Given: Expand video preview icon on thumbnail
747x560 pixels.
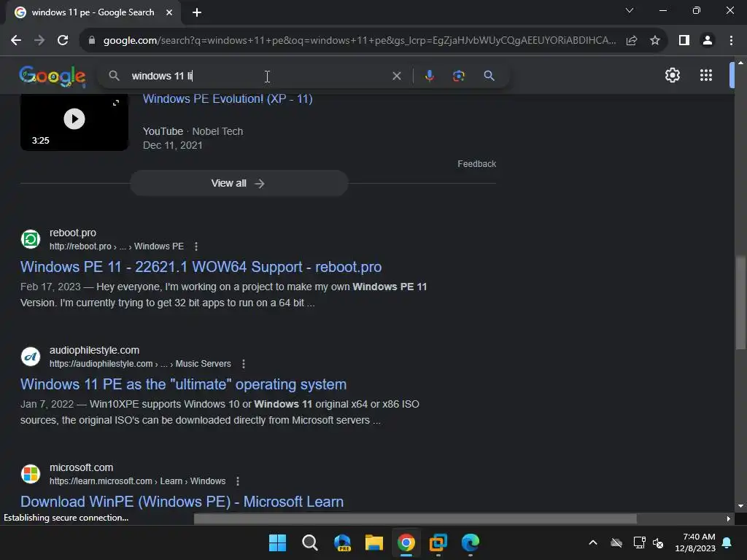Looking at the screenshot, I should pyautogui.click(x=116, y=103).
